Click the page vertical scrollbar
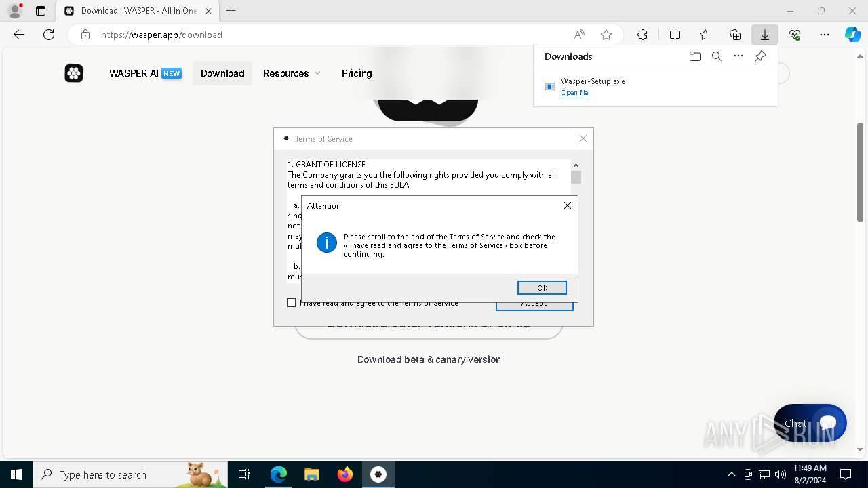Image resolution: width=868 pixels, height=488 pixels. pyautogui.click(x=861, y=171)
